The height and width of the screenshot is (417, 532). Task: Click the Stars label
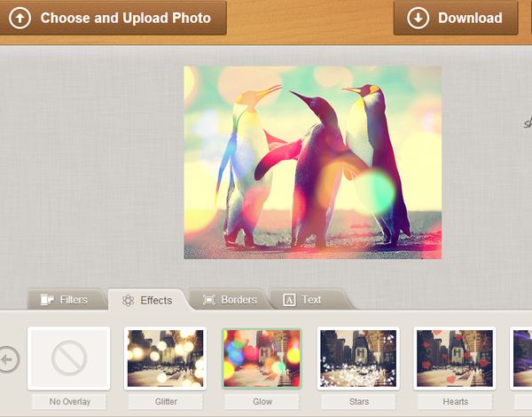click(358, 402)
